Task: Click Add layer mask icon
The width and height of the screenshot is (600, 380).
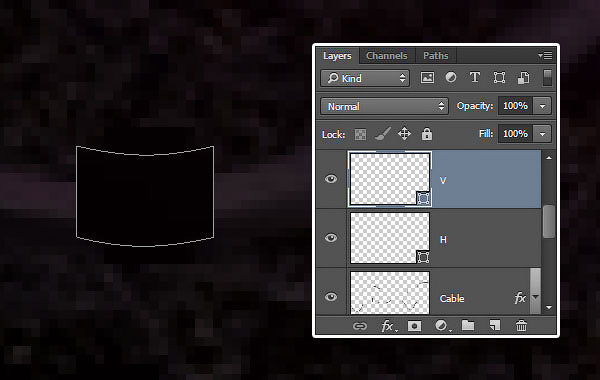Action: coord(414,326)
